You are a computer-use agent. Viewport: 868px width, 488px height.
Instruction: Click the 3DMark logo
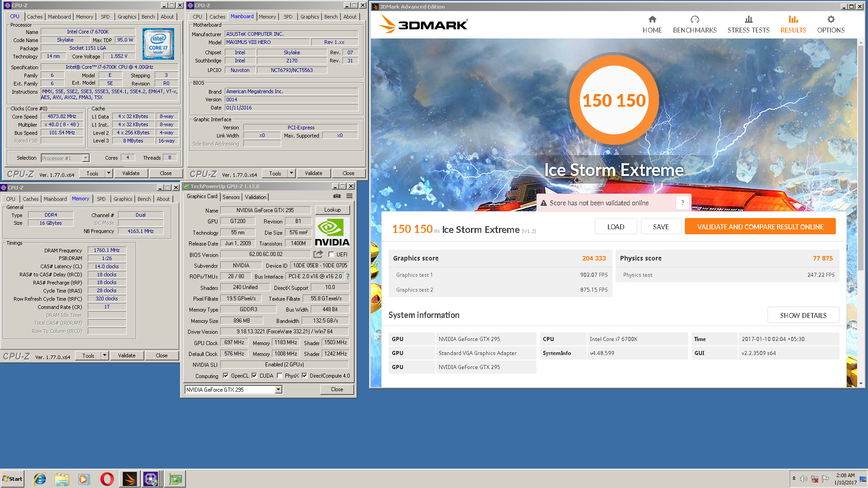click(423, 24)
